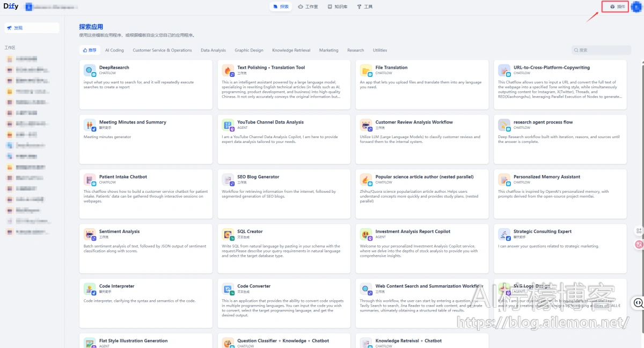Click 发现 in the left sidebar
The width and height of the screenshot is (644, 348).
tap(32, 28)
